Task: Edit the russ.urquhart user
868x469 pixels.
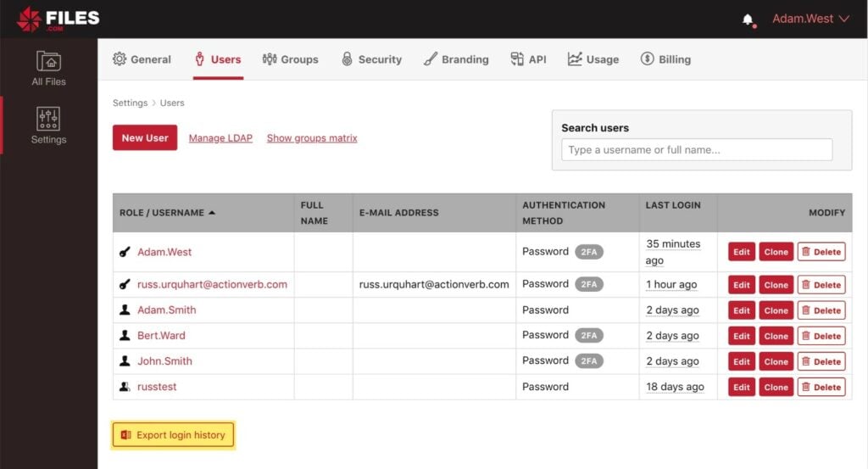Action: [x=741, y=285]
